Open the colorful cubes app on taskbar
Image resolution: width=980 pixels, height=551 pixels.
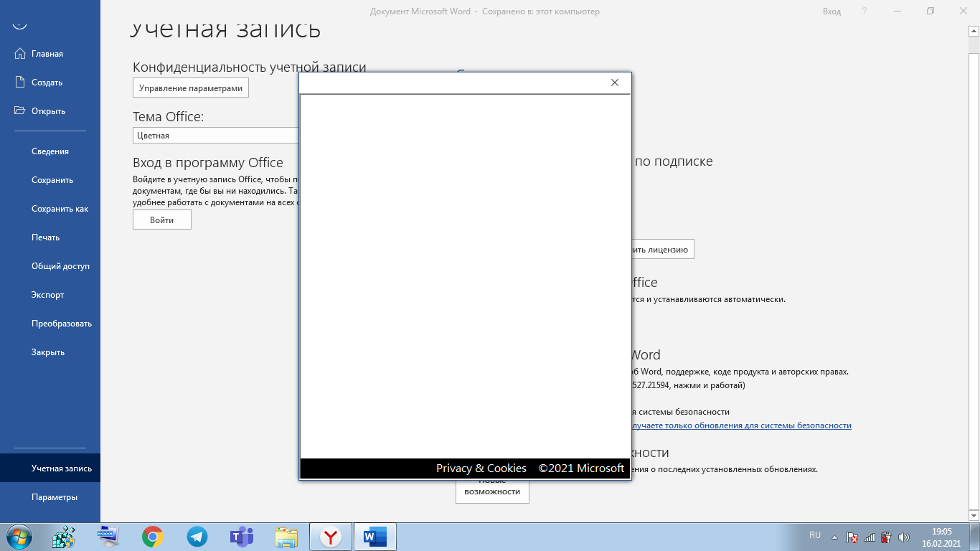pyautogui.click(x=64, y=537)
